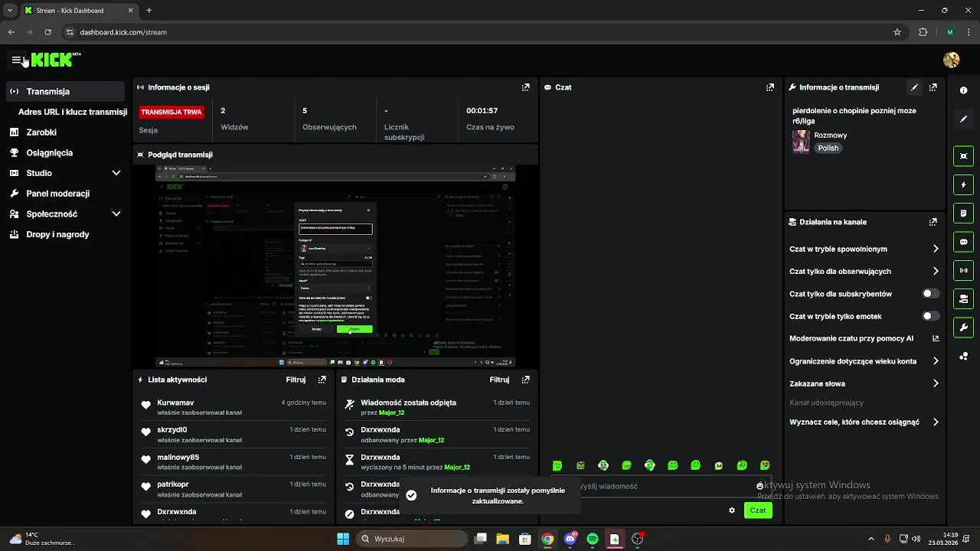The height and width of the screenshot is (551, 980).
Task: Expand Wyznacz cele, które chcesz osiągnąć
Action: tap(936, 422)
